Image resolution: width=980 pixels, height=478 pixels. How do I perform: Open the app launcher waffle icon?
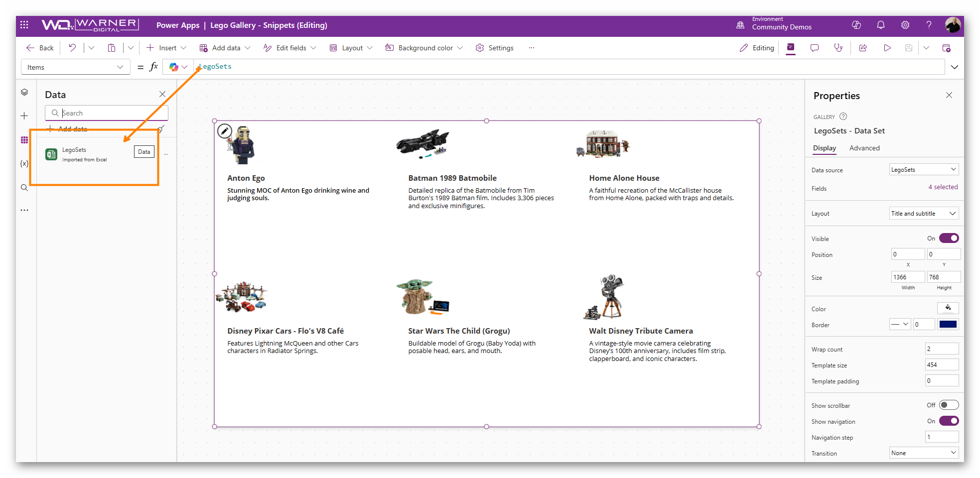(x=24, y=25)
